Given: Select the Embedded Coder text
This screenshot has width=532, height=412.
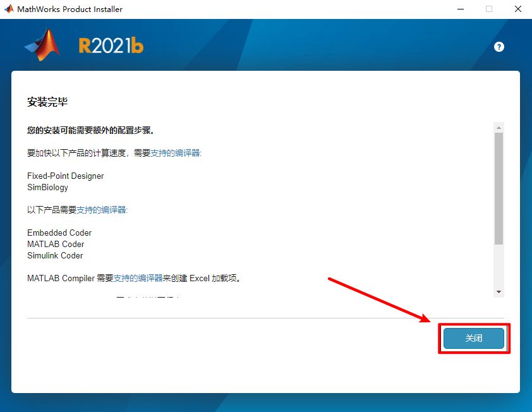Looking at the screenshot, I should pos(59,233).
